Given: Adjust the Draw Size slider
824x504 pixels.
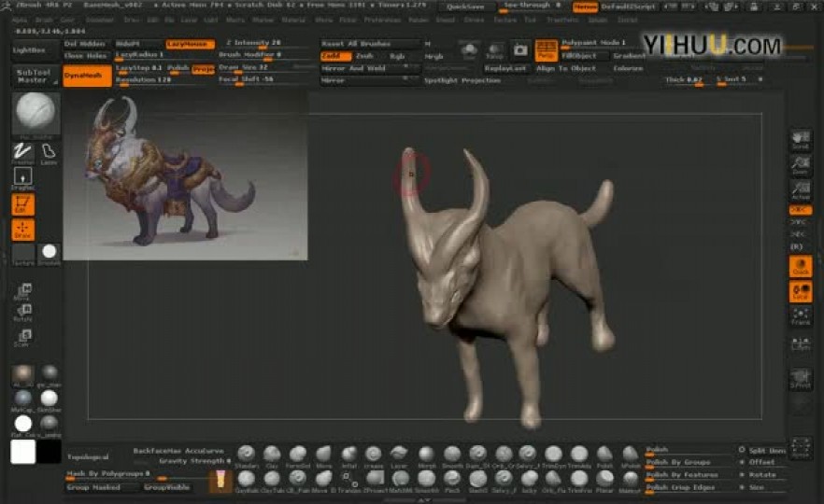Looking at the screenshot, I should pos(266,68).
